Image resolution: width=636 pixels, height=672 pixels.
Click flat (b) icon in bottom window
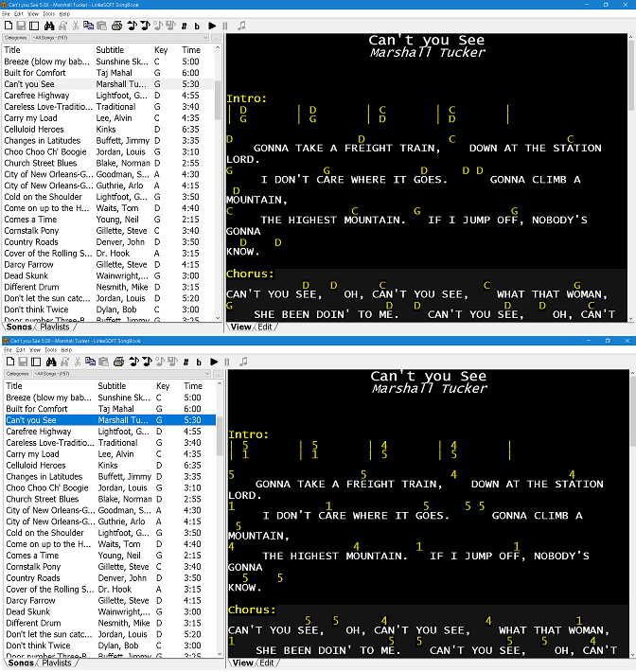click(x=199, y=363)
